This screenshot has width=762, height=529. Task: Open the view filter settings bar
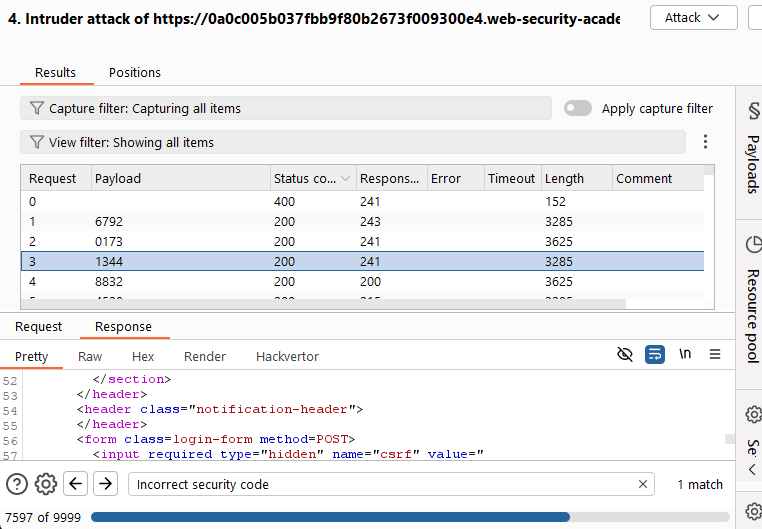(x=353, y=142)
